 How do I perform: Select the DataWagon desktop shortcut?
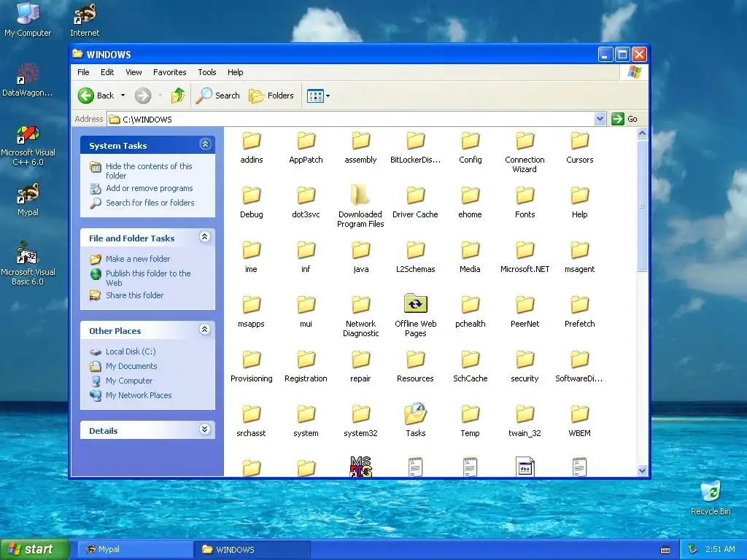(28, 80)
